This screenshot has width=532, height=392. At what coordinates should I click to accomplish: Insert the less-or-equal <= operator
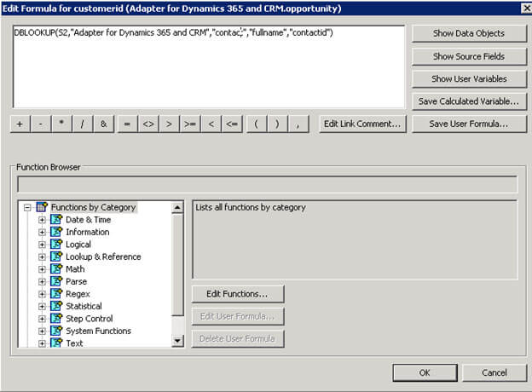pyautogui.click(x=232, y=124)
